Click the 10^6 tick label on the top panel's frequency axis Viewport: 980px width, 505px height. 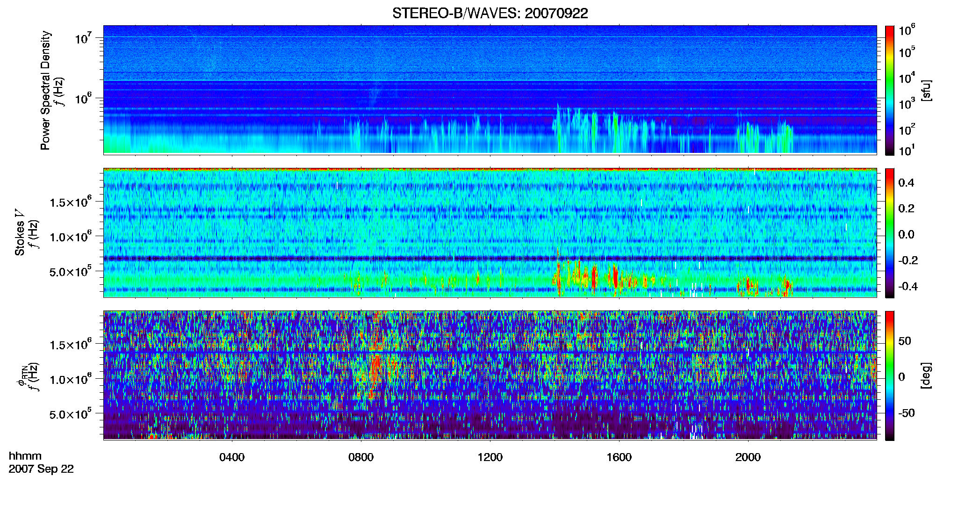tap(83, 98)
